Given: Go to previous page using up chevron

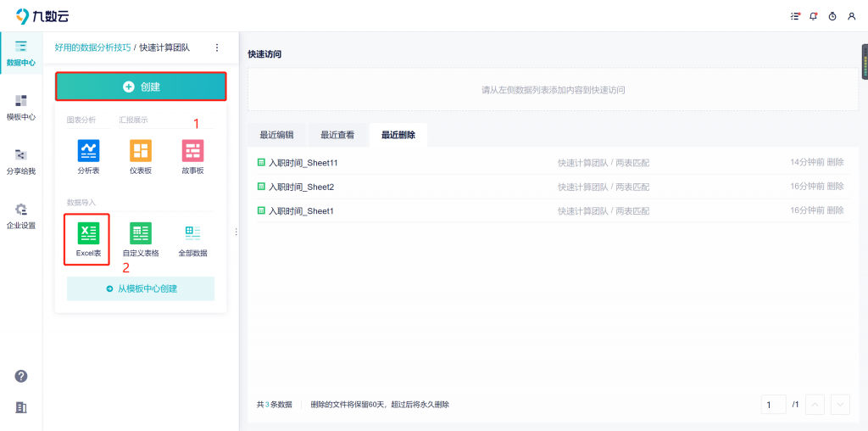Looking at the screenshot, I should click(815, 405).
